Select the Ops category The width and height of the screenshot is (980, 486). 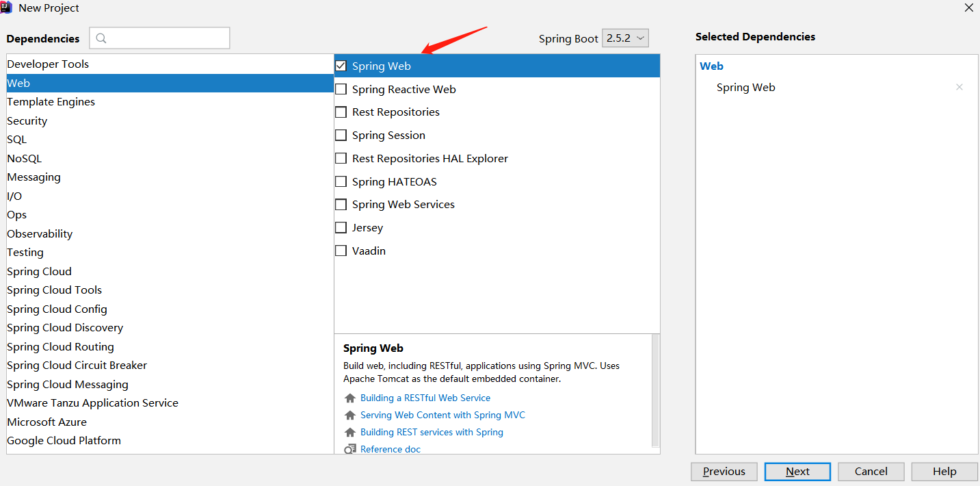(170, 214)
